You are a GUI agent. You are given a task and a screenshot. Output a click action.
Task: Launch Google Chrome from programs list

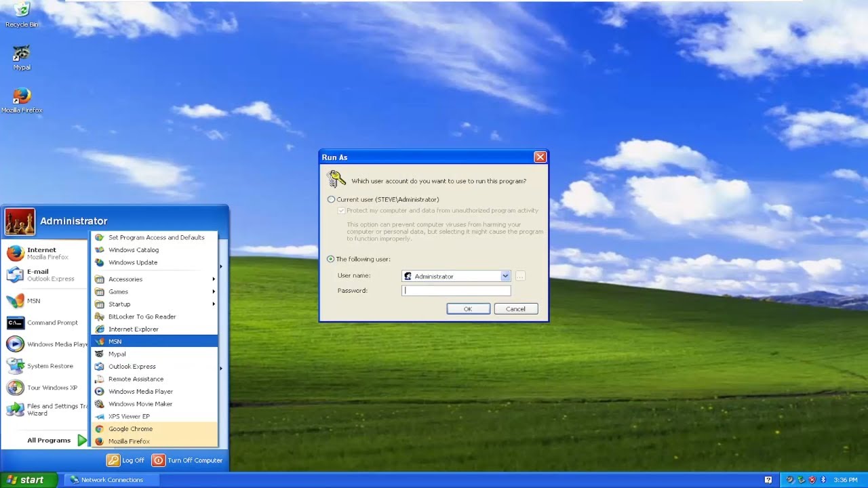155,429
